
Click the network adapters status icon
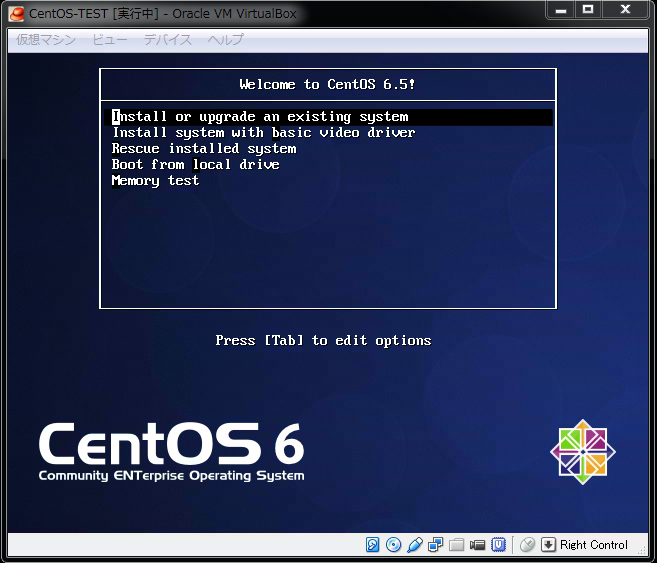435,545
